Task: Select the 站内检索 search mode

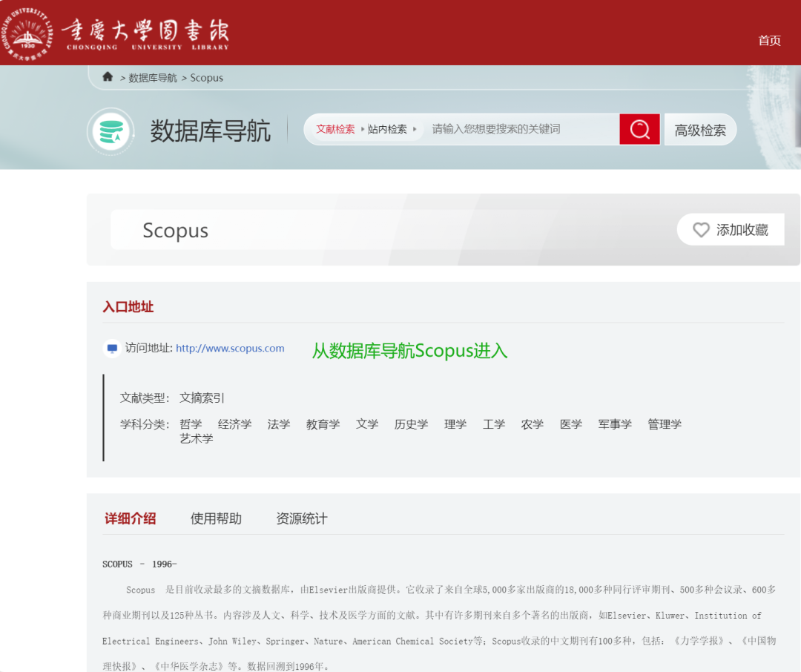Action: click(388, 129)
